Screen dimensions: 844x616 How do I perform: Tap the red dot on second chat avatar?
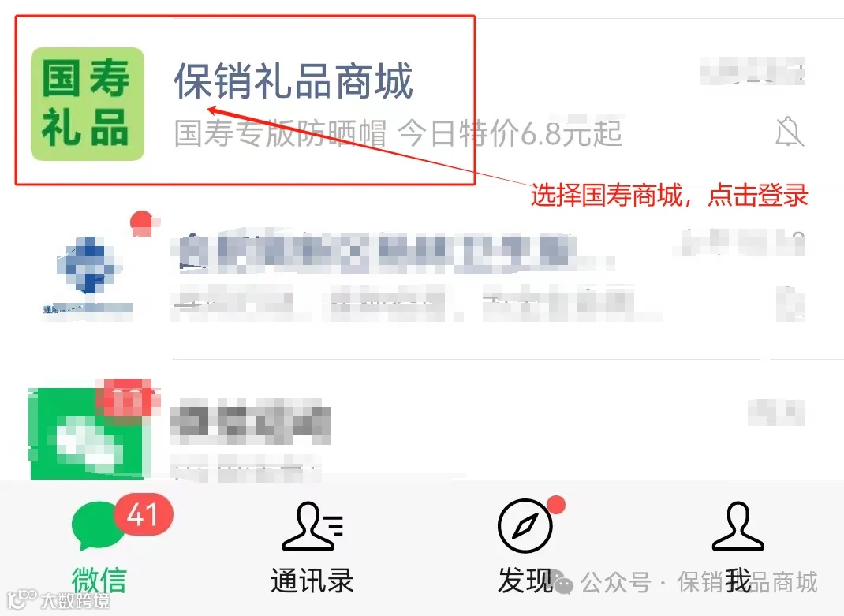[x=142, y=222]
